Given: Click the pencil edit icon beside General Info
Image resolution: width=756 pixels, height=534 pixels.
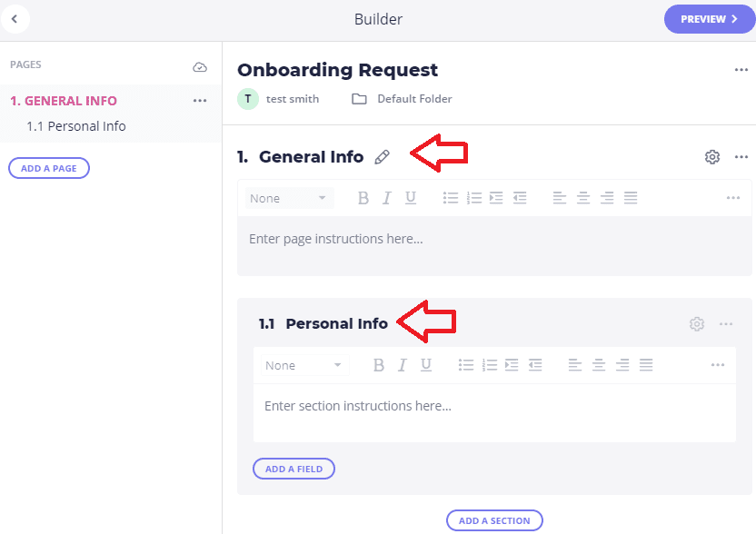Looking at the screenshot, I should pos(382,157).
